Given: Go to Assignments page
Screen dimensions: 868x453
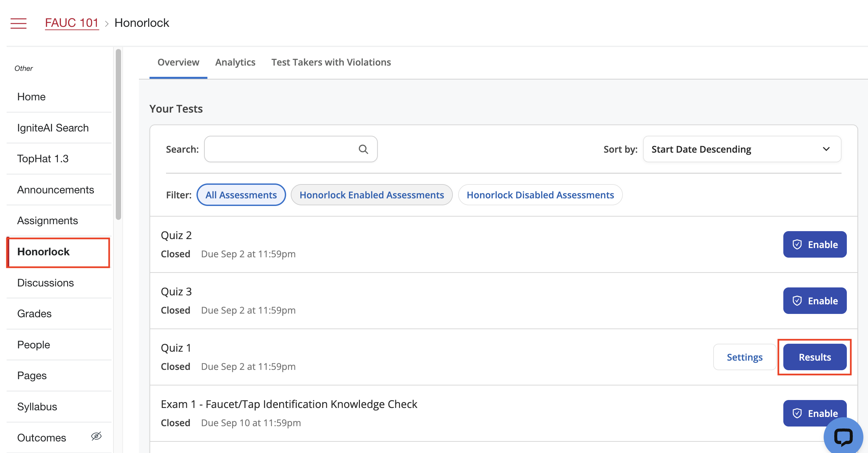Looking at the screenshot, I should pos(48,221).
